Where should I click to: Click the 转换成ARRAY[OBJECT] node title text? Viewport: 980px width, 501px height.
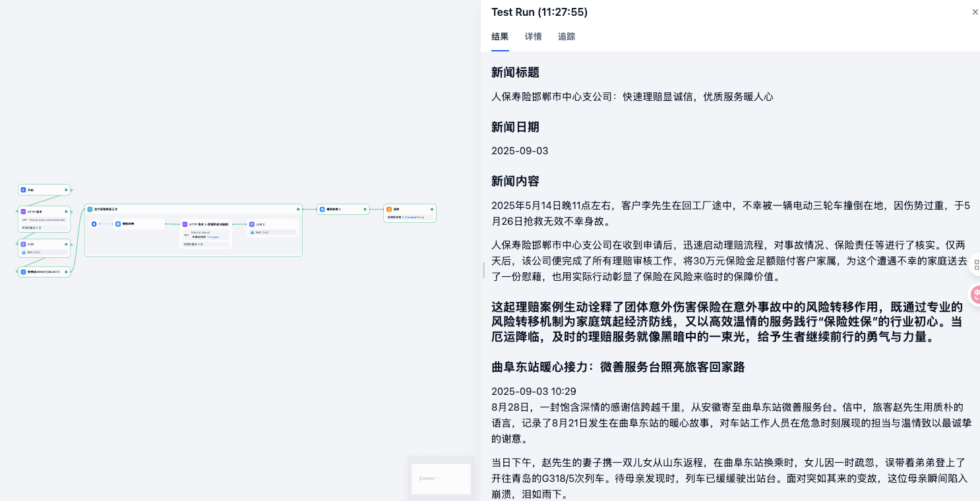coord(44,272)
